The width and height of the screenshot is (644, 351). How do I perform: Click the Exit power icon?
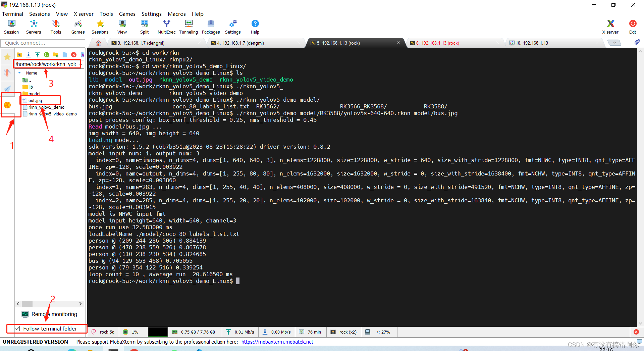(633, 27)
